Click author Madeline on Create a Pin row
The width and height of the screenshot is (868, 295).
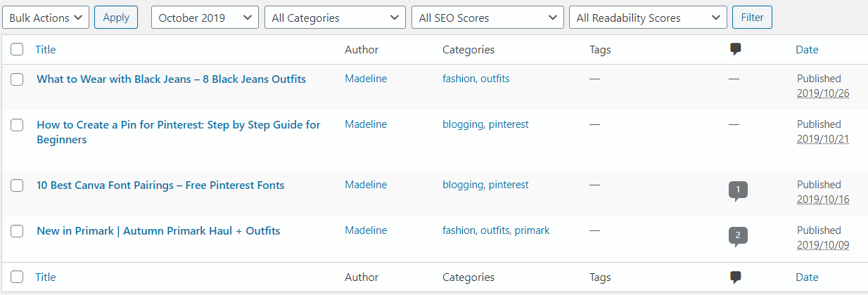tap(366, 124)
